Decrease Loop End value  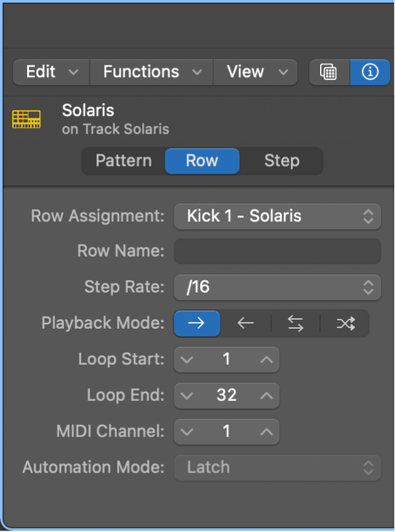187,395
